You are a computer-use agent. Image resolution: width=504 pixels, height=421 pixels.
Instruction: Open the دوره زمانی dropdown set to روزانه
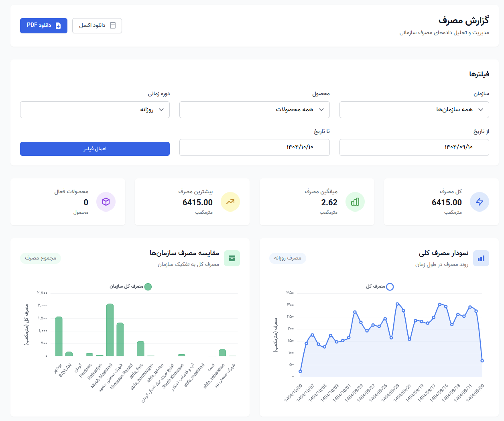(x=95, y=110)
